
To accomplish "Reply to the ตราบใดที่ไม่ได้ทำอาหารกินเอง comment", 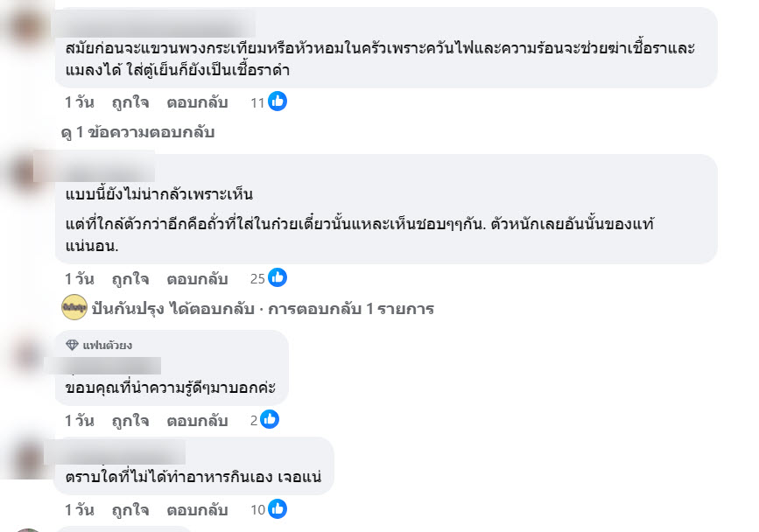I will point(197,510).
